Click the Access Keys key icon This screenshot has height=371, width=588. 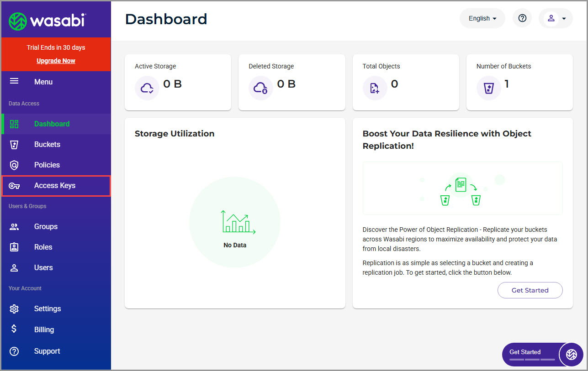coord(14,186)
